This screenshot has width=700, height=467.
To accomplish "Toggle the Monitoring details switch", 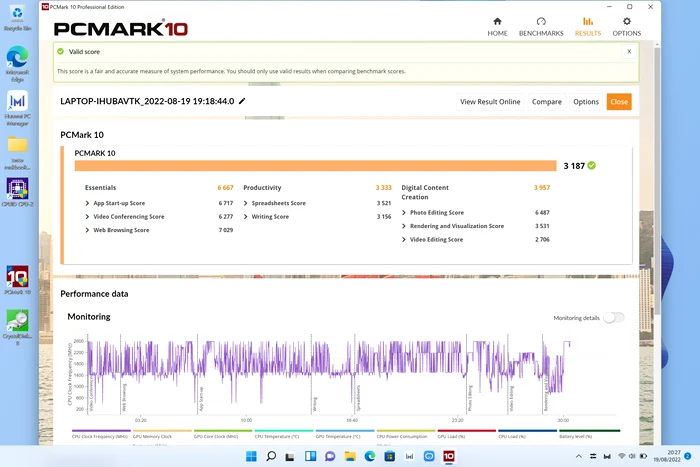I will [613, 318].
